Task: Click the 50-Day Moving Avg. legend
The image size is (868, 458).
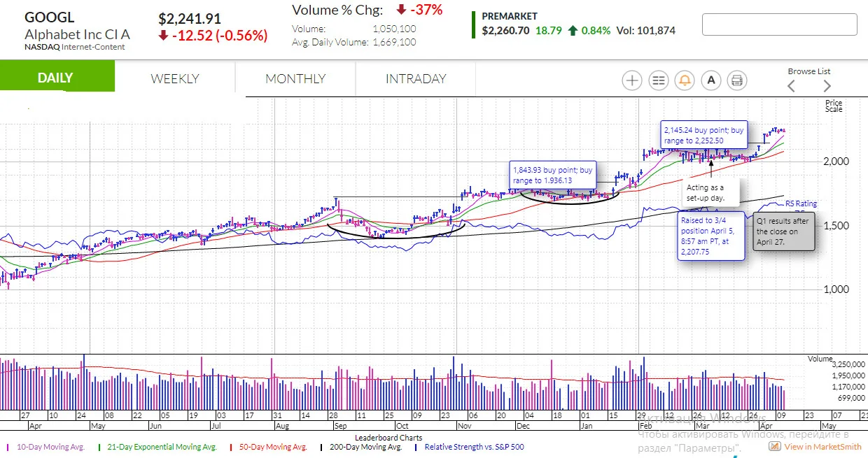Action: click(x=274, y=447)
